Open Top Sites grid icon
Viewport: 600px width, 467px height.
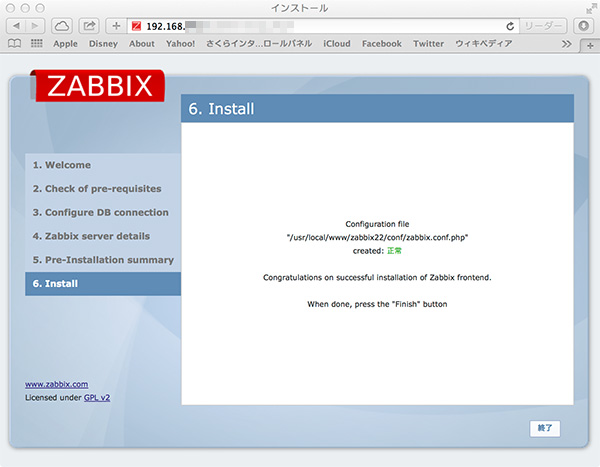click(x=36, y=44)
